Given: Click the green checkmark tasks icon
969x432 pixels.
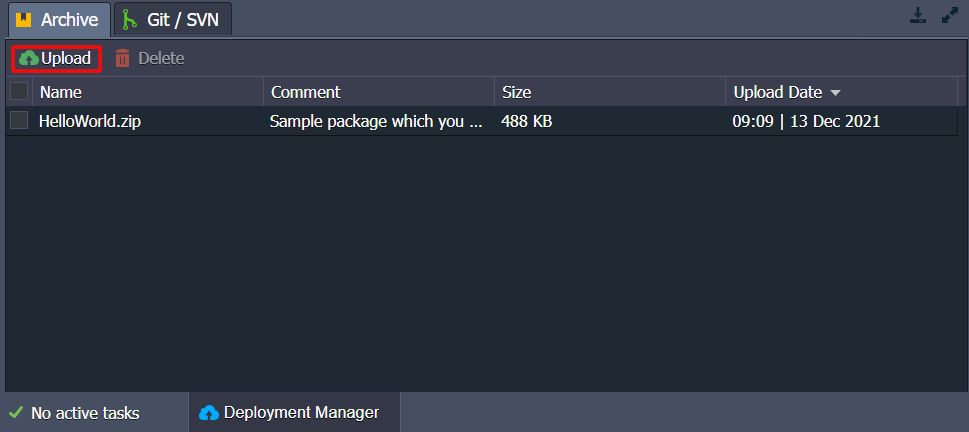Looking at the screenshot, I should pyautogui.click(x=16, y=412).
